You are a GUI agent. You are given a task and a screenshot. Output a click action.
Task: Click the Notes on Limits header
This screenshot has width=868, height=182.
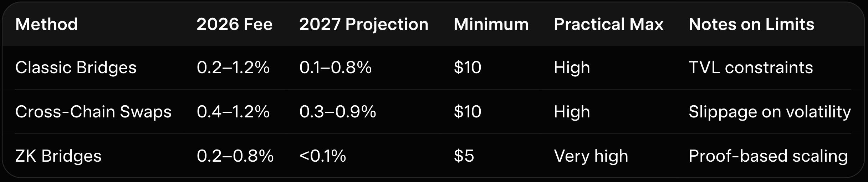click(x=751, y=24)
